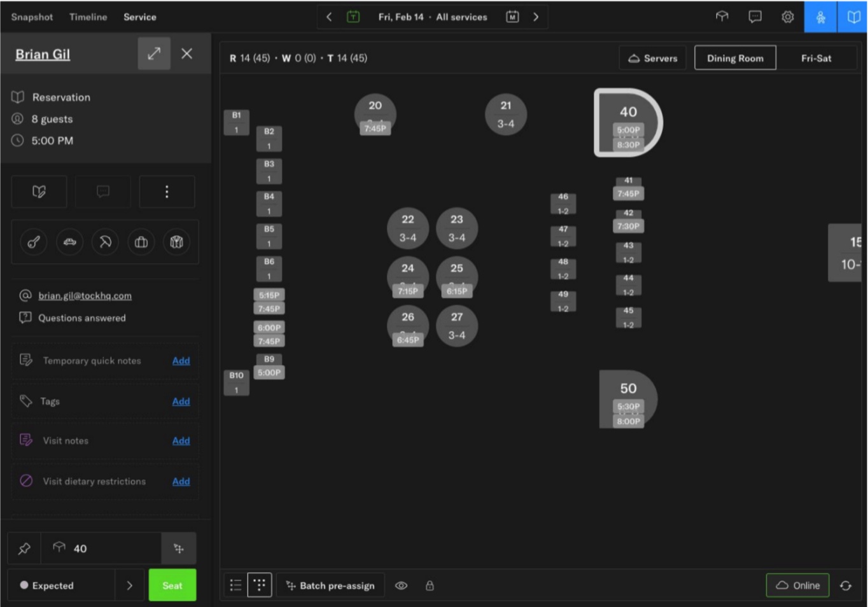Expand the Expected status chevron

[129, 585]
